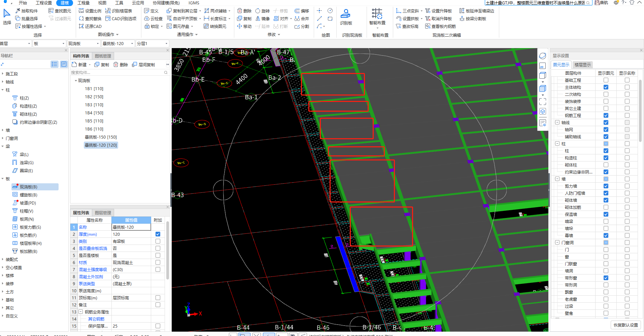Click the 识别楼层表 tool

118,11
